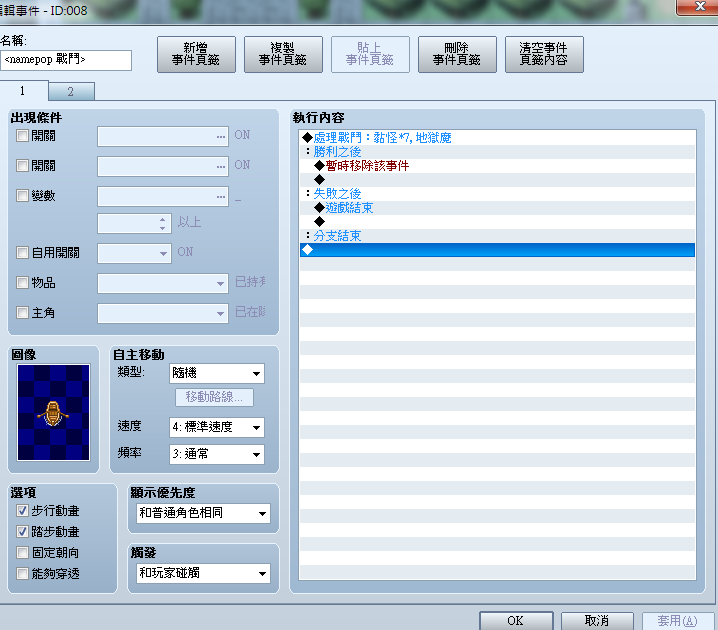Click the 清空事件頁籤內容 button
Screen dimensions: 718x630
pyautogui.click(x=544, y=54)
